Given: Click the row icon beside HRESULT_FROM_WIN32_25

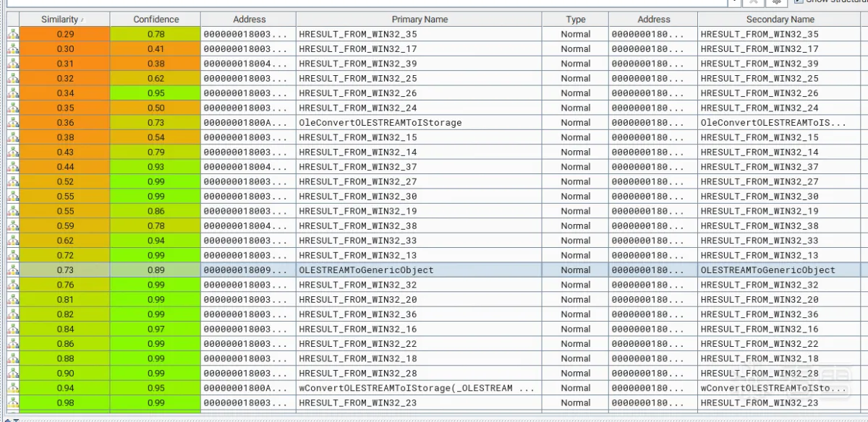Looking at the screenshot, I should (13, 78).
